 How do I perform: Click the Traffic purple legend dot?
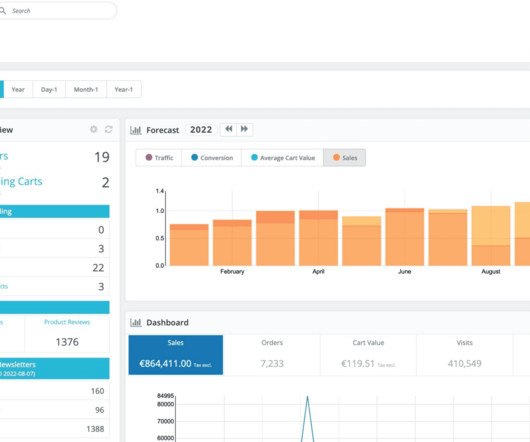pyautogui.click(x=149, y=157)
